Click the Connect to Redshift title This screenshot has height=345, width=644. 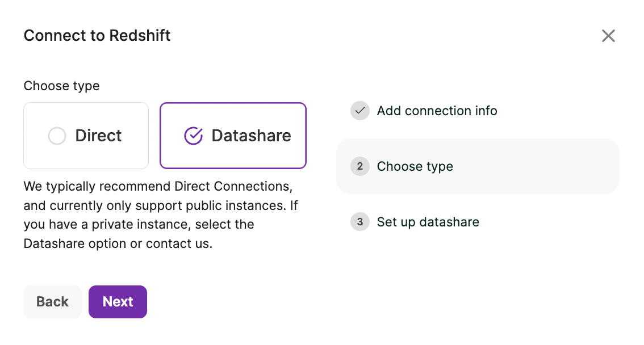97,36
